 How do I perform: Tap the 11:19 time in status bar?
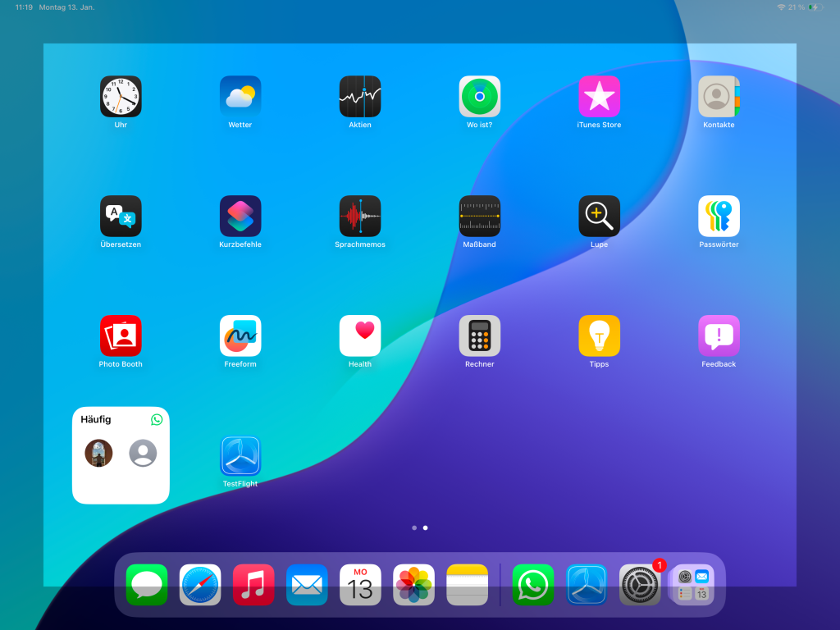point(24,7)
